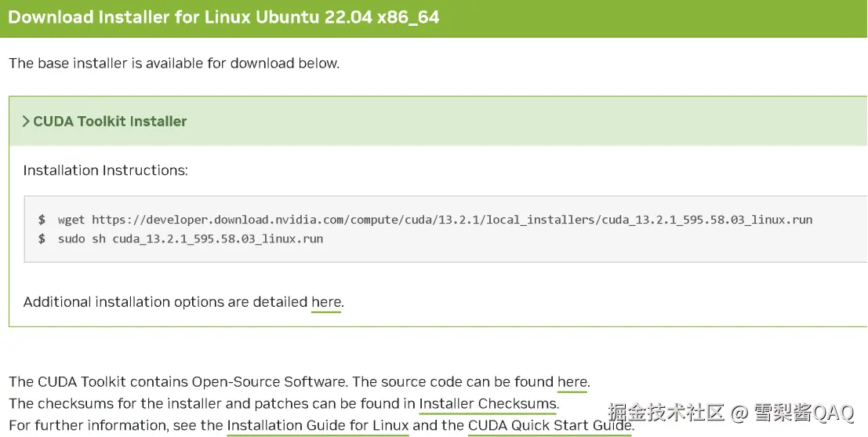Open the CUDA Quick Start Guide link
The image size is (868, 437).
click(x=549, y=426)
